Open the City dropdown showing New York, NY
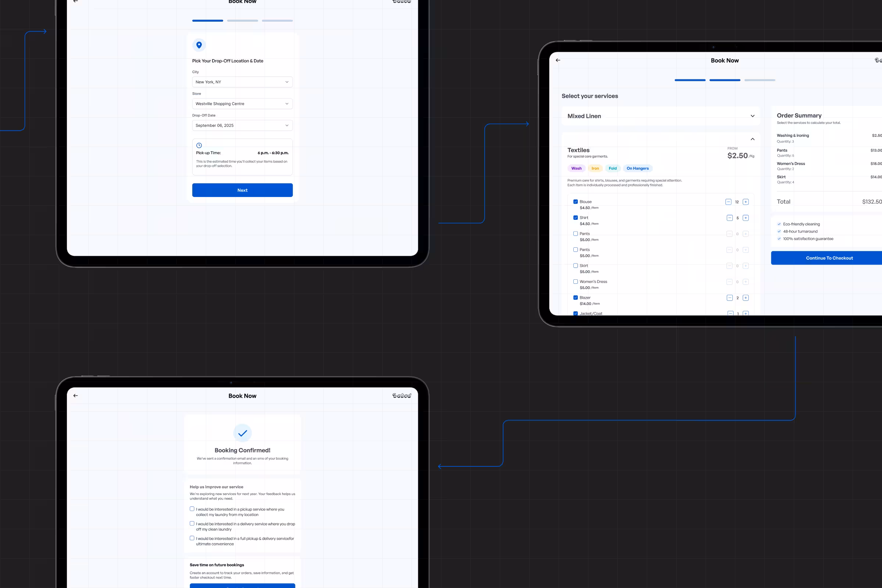The image size is (882, 588). 242,82
